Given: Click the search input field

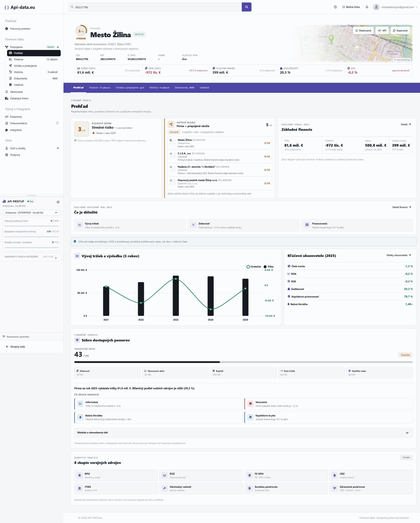Looking at the screenshot, I should [155, 7].
